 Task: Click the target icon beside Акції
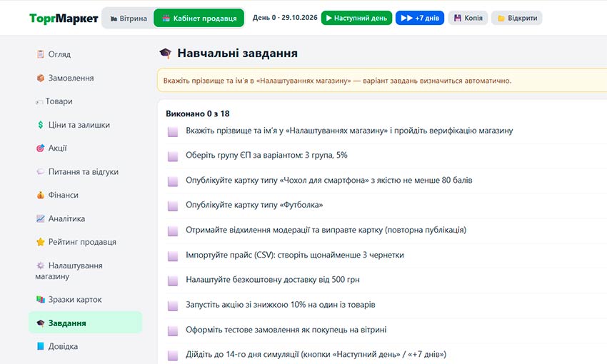(40, 148)
